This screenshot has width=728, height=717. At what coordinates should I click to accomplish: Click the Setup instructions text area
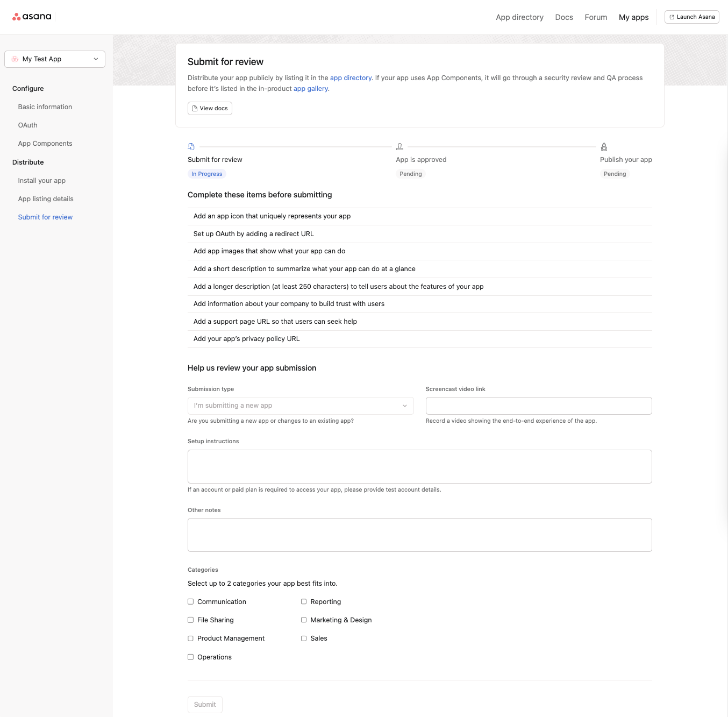420,466
